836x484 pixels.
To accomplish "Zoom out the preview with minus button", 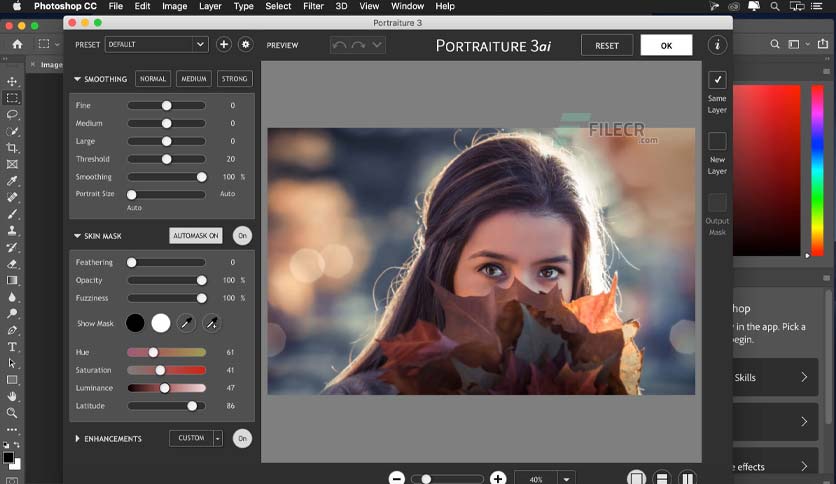I will (397, 478).
